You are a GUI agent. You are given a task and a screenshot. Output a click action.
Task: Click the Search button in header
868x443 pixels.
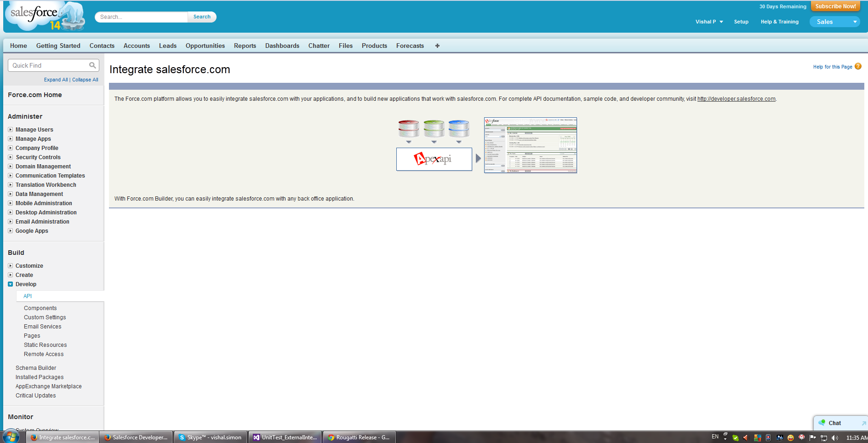pyautogui.click(x=202, y=17)
